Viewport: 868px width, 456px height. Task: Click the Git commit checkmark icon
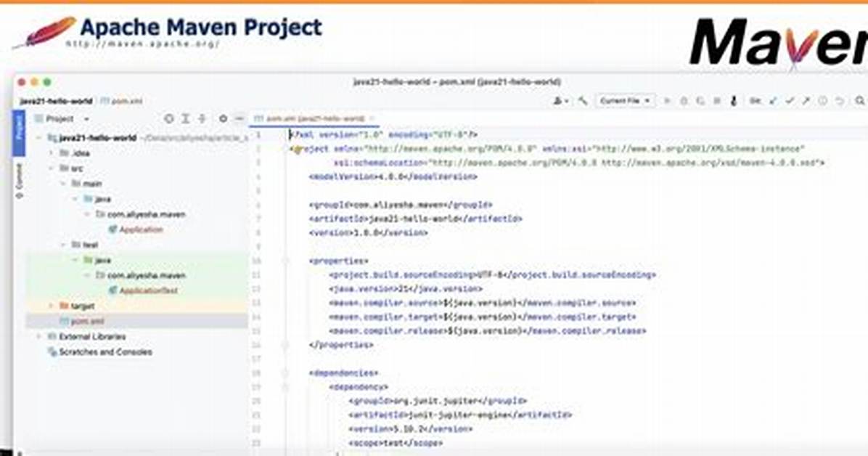click(790, 101)
